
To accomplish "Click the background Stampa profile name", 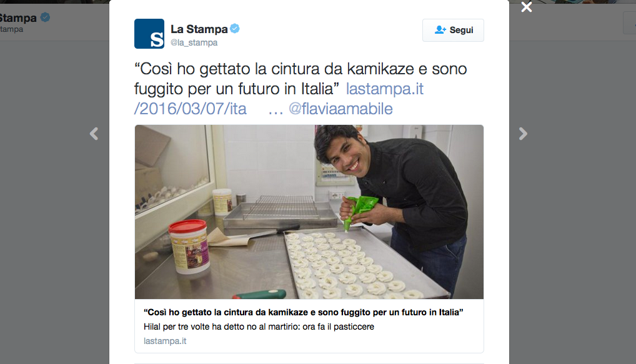I will (18, 18).
